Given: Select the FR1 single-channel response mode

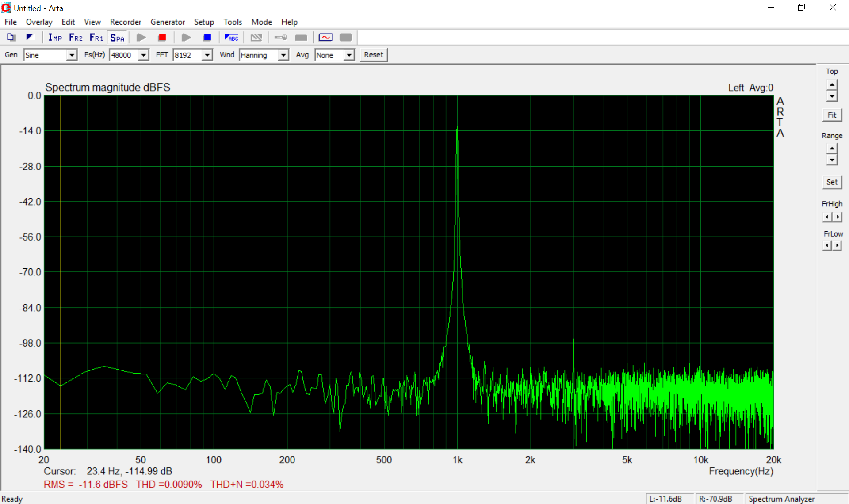Looking at the screenshot, I should (96, 38).
